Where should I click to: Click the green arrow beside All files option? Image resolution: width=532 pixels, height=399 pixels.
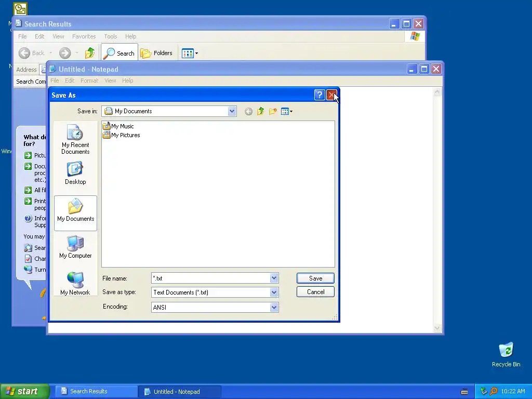pyautogui.click(x=28, y=190)
